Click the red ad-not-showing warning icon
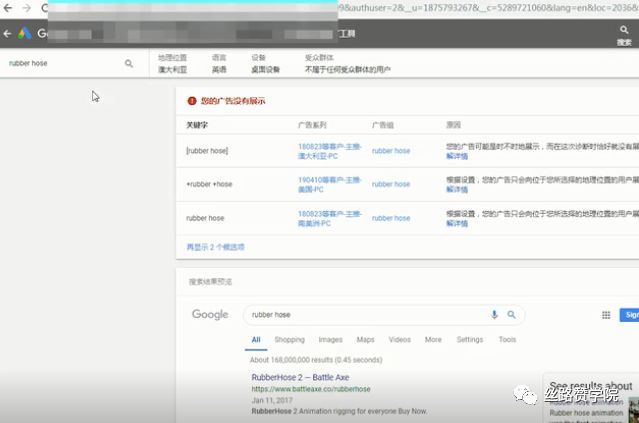 (192, 101)
